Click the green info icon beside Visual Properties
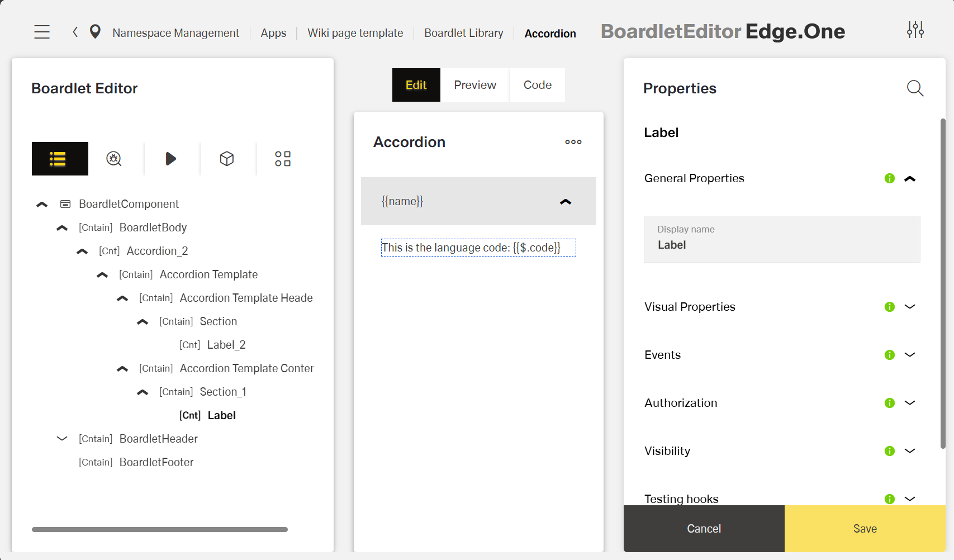Image resolution: width=954 pixels, height=560 pixels. tap(889, 306)
